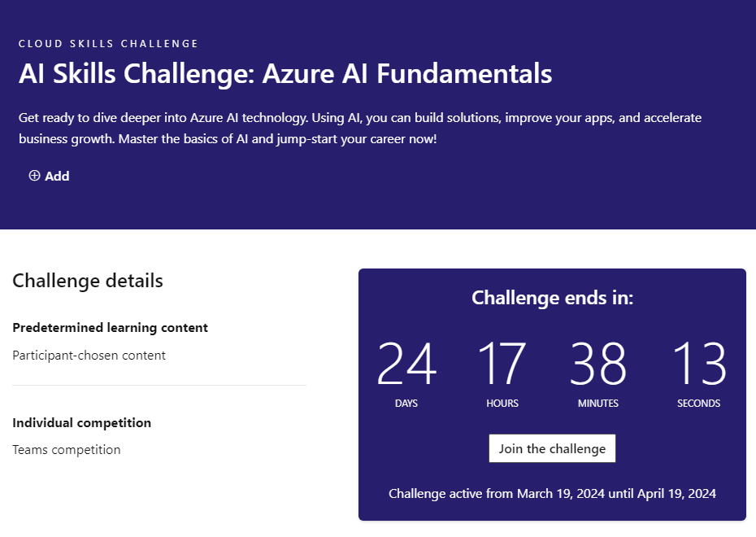Select Predetermined learning content label
The image size is (756, 537).
110,328
